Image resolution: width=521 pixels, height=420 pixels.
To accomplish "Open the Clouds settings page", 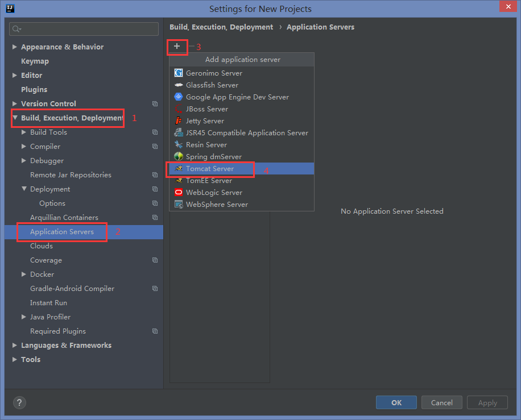I will pos(42,246).
